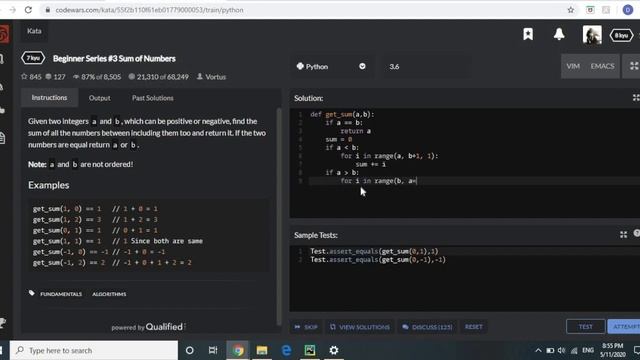Open Photos app icon on taskbar
Image resolution: width=640 pixels, height=360 pixels.
click(x=310, y=350)
